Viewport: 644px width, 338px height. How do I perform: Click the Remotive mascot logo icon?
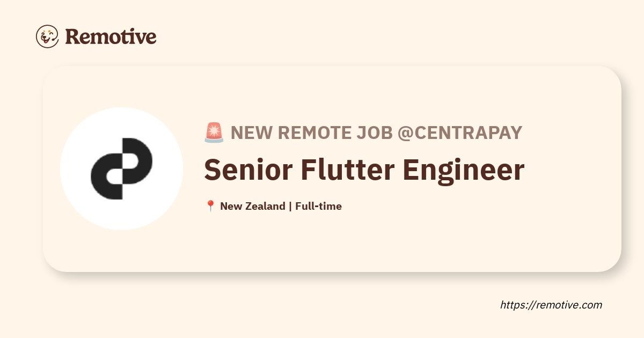click(47, 36)
